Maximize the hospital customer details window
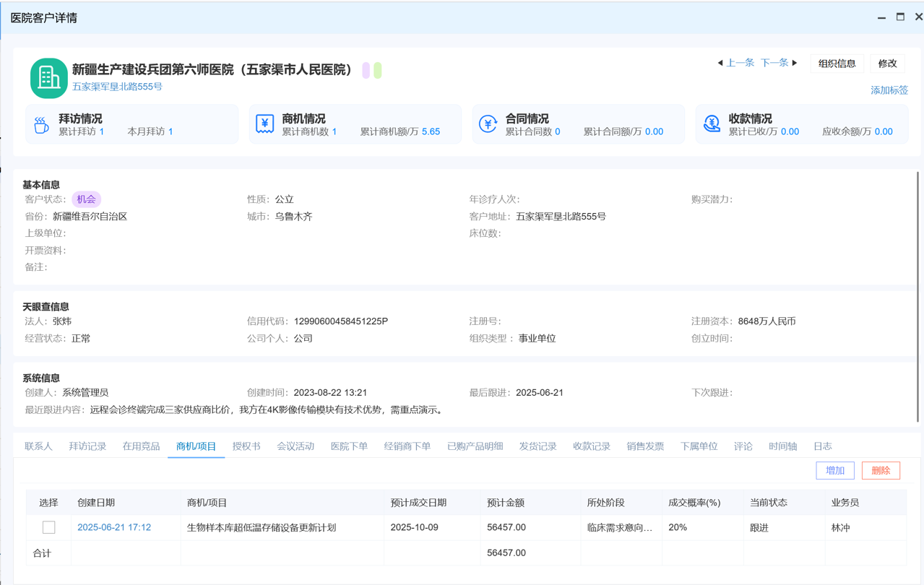The height and width of the screenshot is (585, 924). tap(900, 17)
